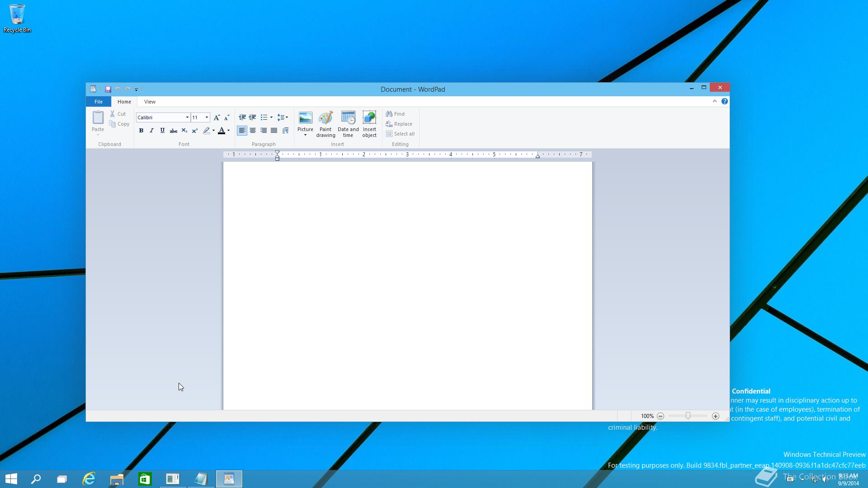Click the Replace button
Screen dimensions: 868x488
coord(399,124)
